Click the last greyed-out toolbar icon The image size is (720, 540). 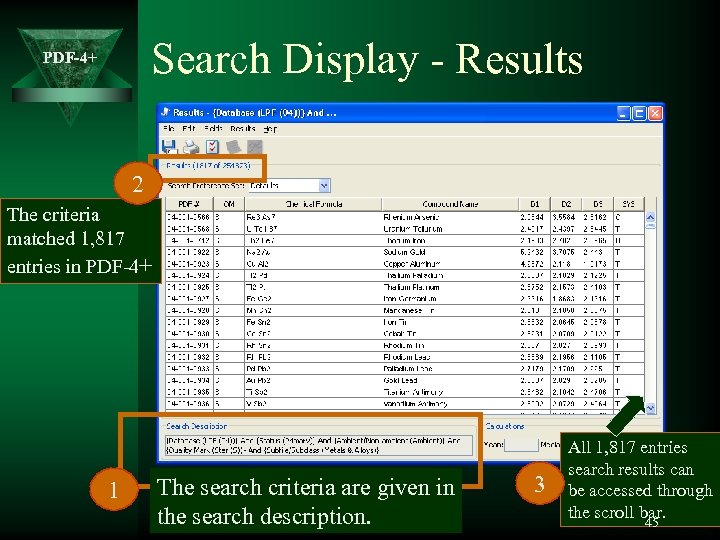pos(254,147)
